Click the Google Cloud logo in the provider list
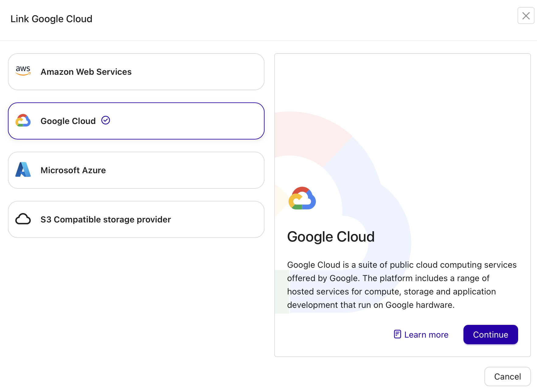The height and width of the screenshot is (392, 537). point(23,121)
